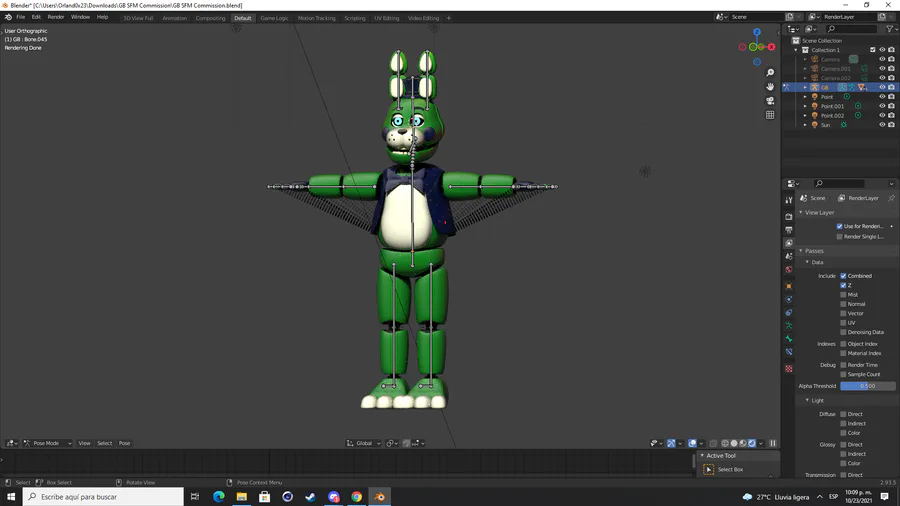
Task: Open the Texture properties tab icon
Action: point(789,369)
